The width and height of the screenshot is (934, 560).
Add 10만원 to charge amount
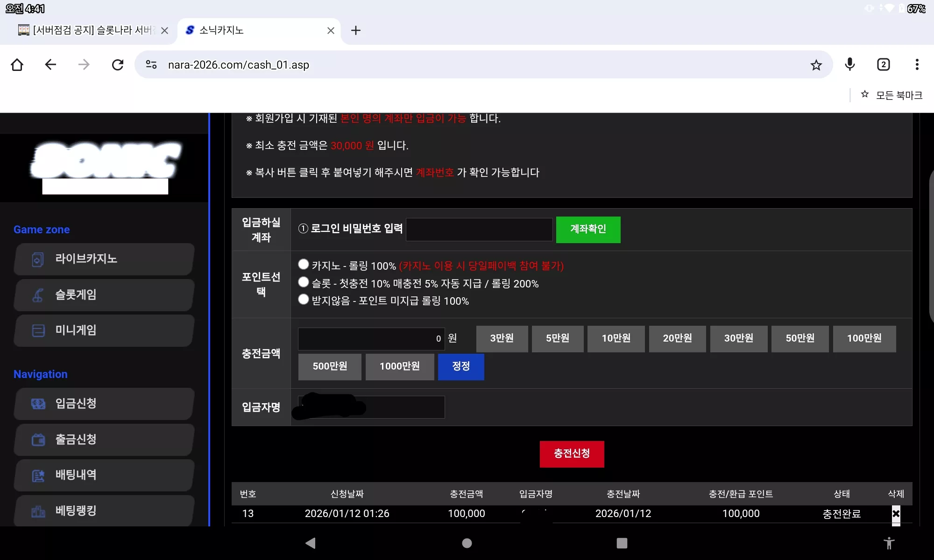pos(616,338)
